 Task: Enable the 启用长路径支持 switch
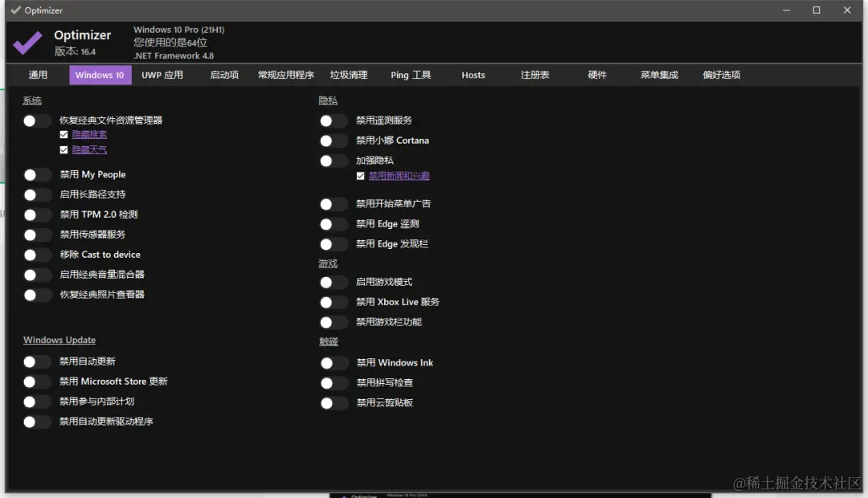[x=36, y=194]
